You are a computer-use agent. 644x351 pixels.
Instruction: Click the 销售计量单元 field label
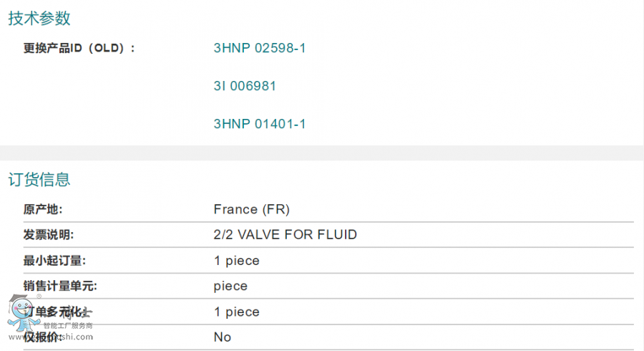pyautogui.click(x=60, y=287)
